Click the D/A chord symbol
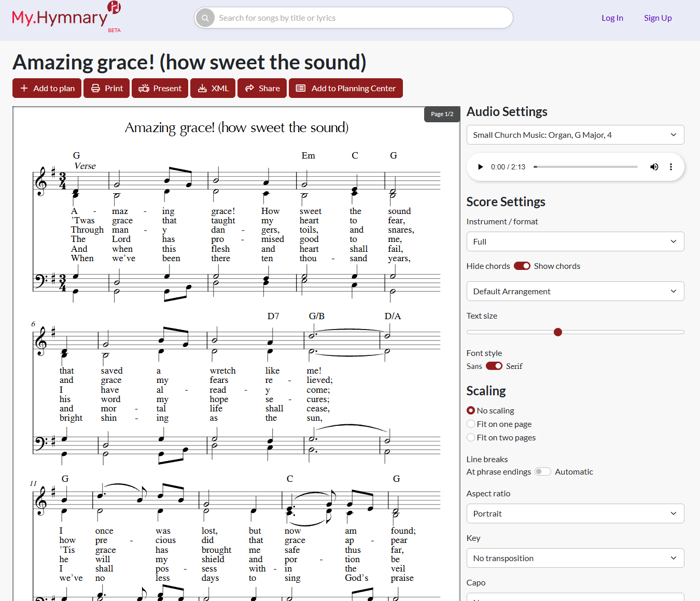 [x=393, y=316]
